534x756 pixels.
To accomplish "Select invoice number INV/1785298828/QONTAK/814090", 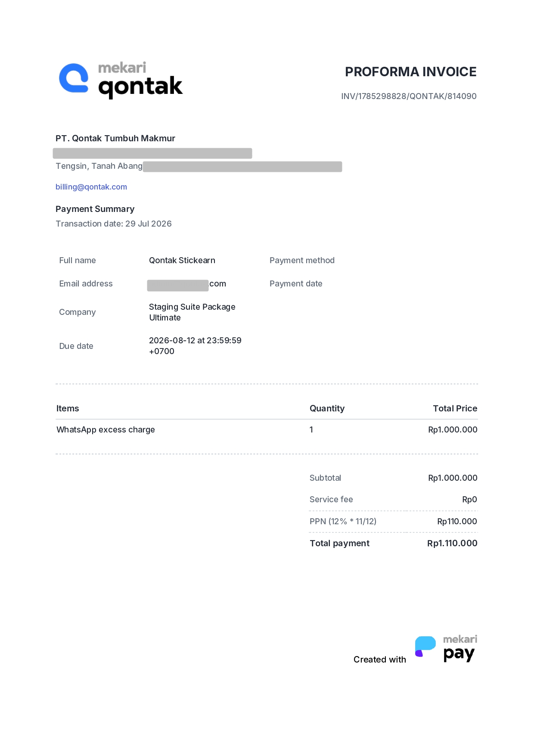I will [409, 96].
